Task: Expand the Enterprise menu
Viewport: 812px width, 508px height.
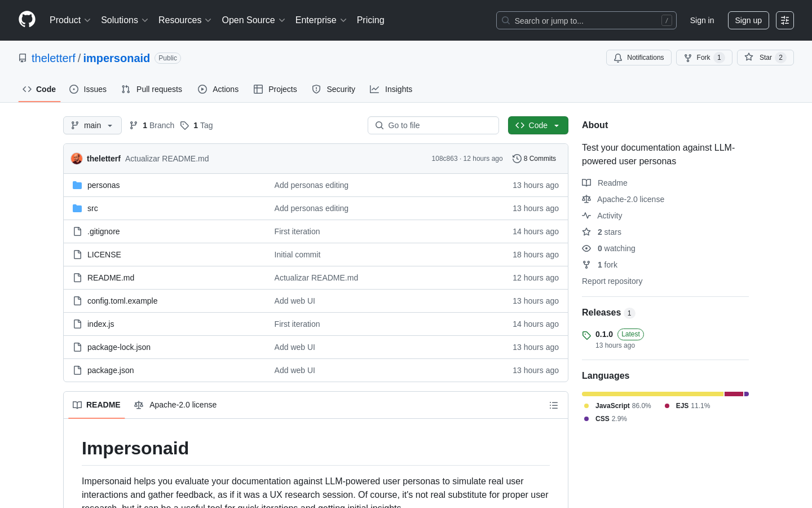Action: tap(321, 20)
